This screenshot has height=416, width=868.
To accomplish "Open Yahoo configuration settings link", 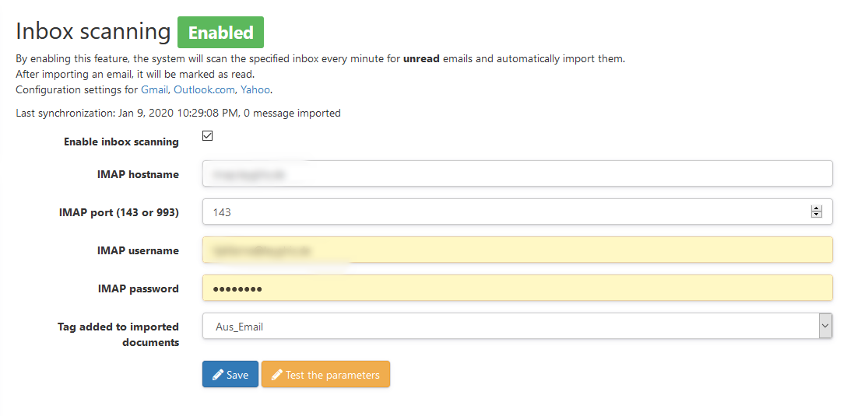I will tap(255, 89).
